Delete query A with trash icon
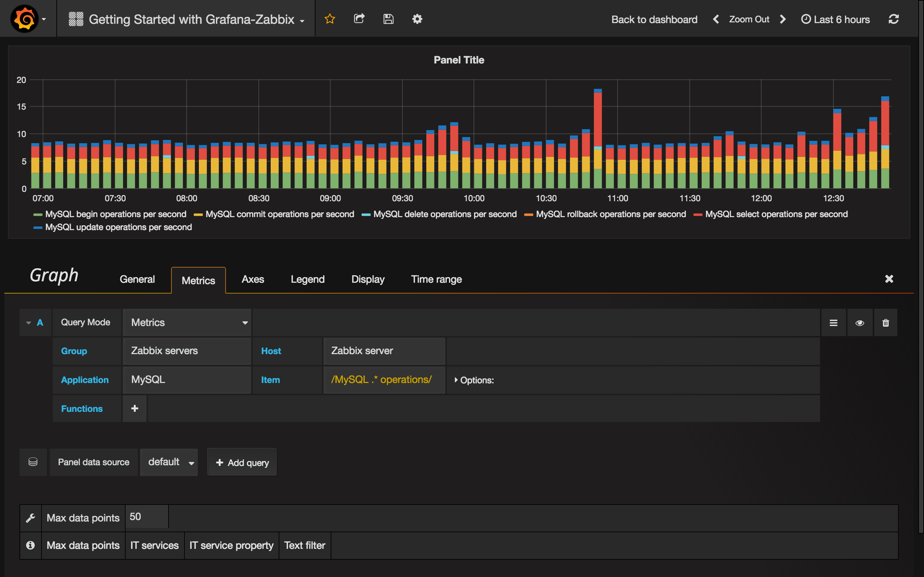This screenshot has height=577, width=924. (x=885, y=323)
